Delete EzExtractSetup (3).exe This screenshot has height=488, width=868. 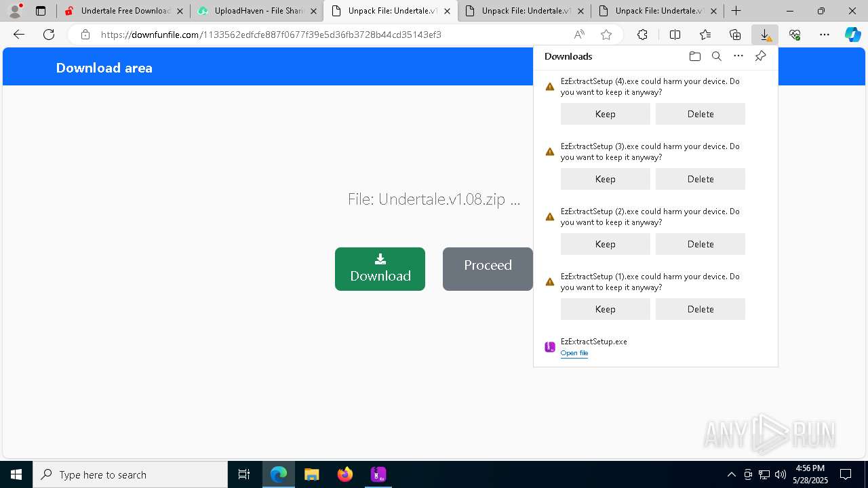coord(701,179)
